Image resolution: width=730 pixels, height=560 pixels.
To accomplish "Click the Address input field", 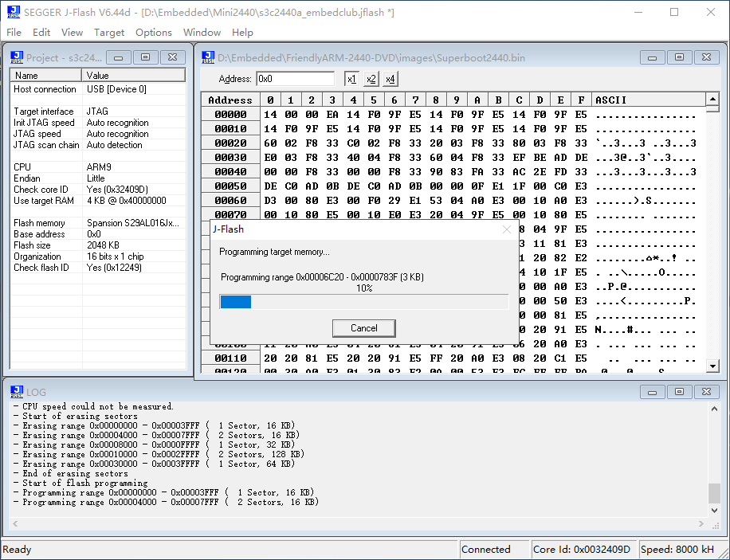I will click(295, 79).
